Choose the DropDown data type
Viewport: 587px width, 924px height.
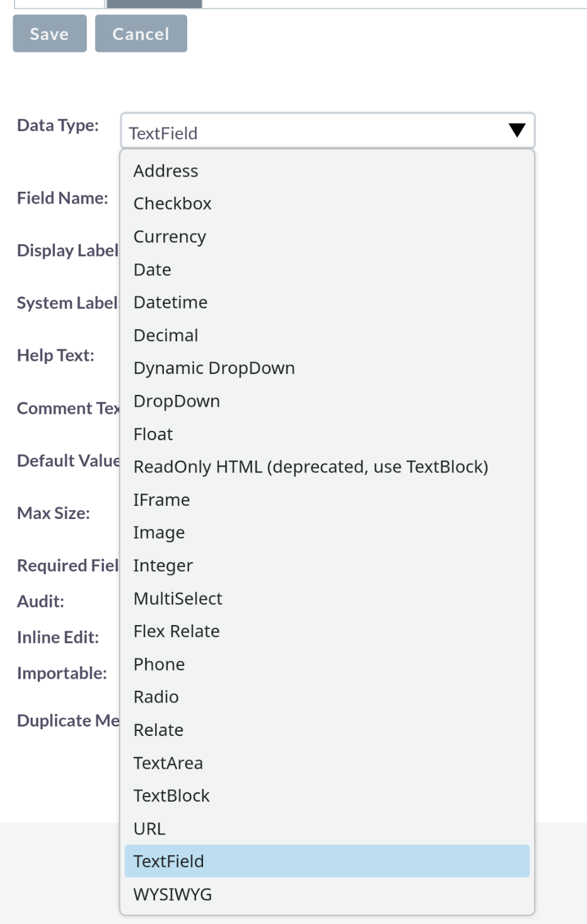coord(327,401)
